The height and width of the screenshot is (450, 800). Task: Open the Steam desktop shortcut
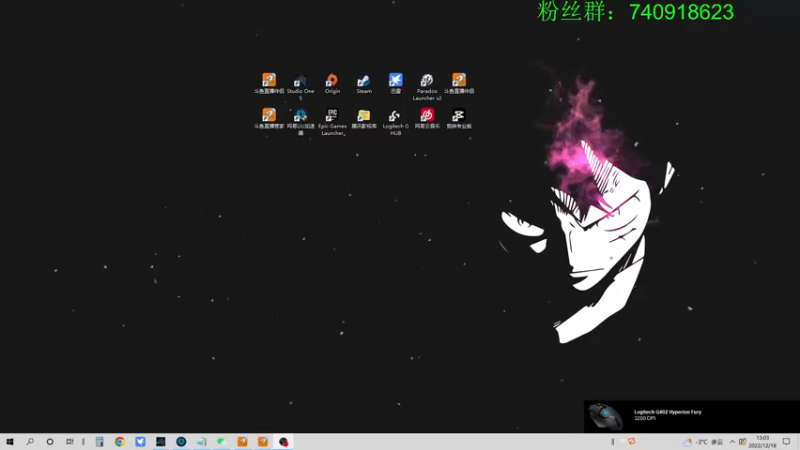pos(364,84)
